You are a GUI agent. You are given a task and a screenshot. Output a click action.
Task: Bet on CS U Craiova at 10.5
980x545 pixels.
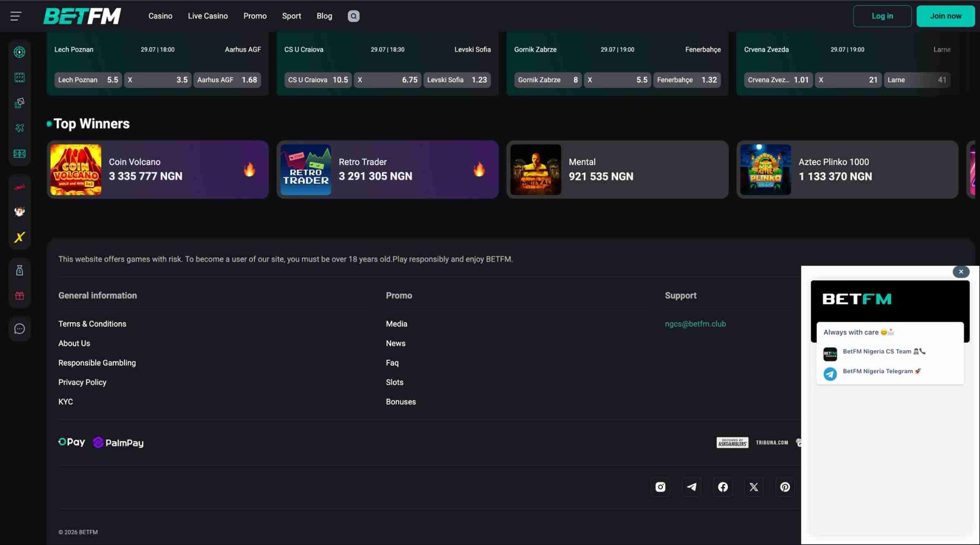(318, 80)
